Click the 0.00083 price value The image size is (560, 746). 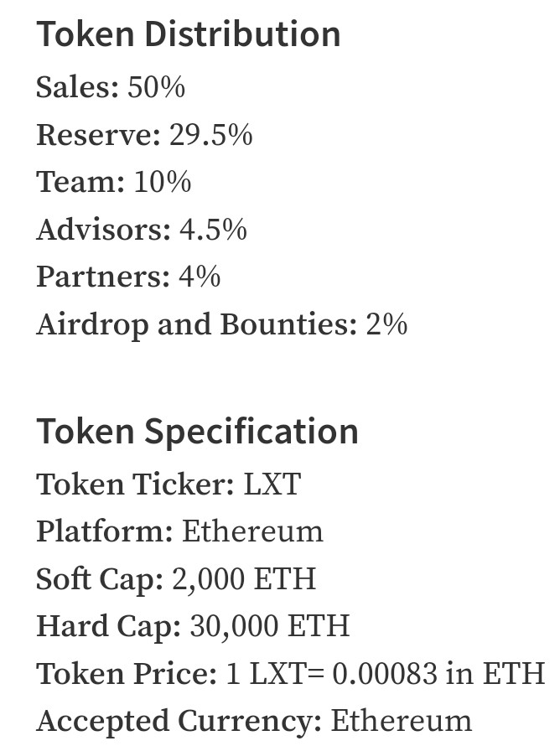tap(385, 674)
